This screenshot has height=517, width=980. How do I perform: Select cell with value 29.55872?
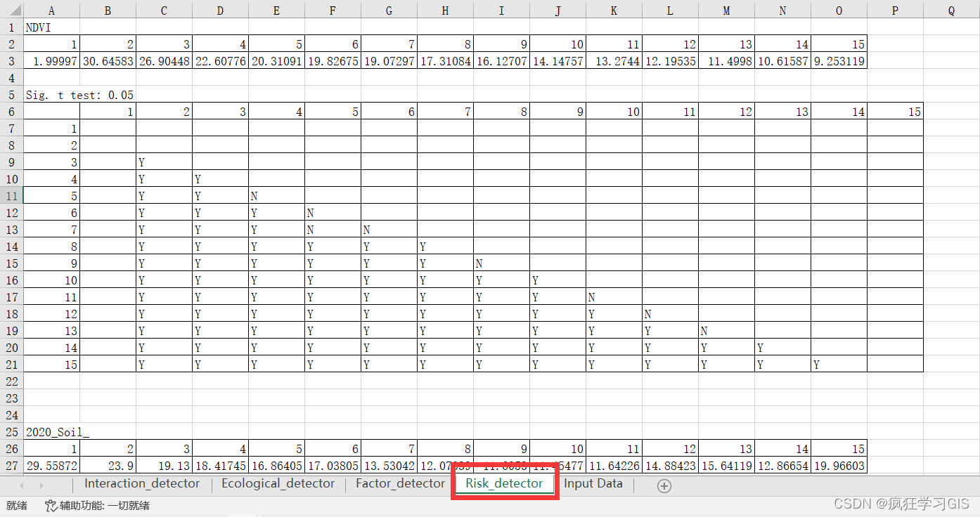tap(52, 466)
